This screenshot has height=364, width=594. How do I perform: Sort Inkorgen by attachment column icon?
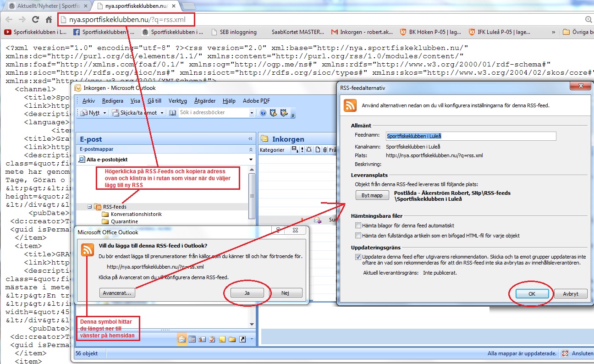[x=324, y=150]
